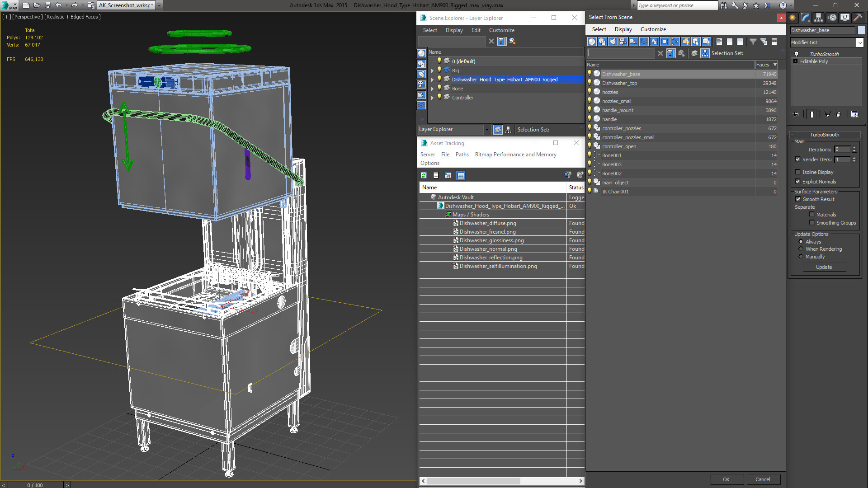868x488 pixels.
Task: Open the Create command panel tab
Action: (x=793, y=18)
